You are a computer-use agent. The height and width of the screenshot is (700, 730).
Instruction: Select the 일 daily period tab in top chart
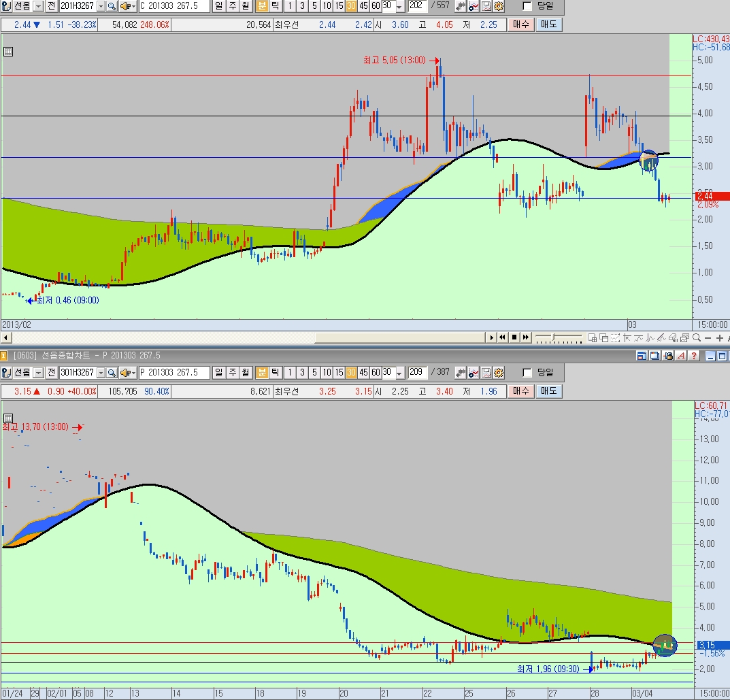[x=218, y=6]
